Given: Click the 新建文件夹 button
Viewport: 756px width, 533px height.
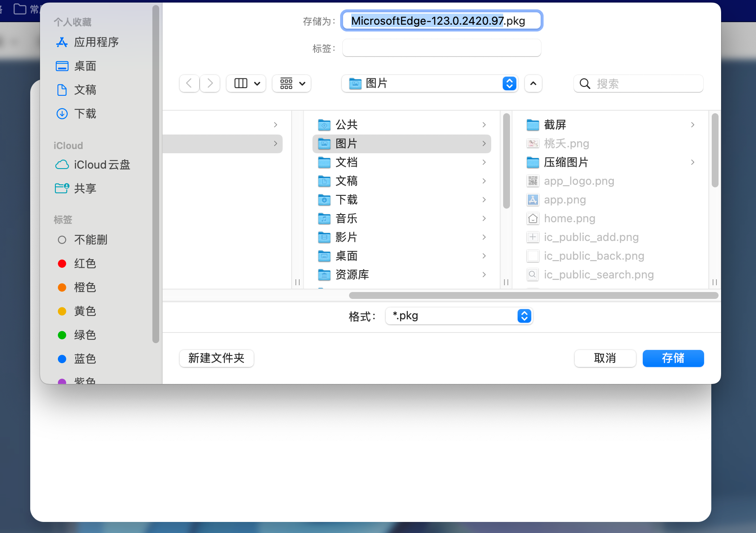Looking at the screenshot, I should click(x=217, y=358).
